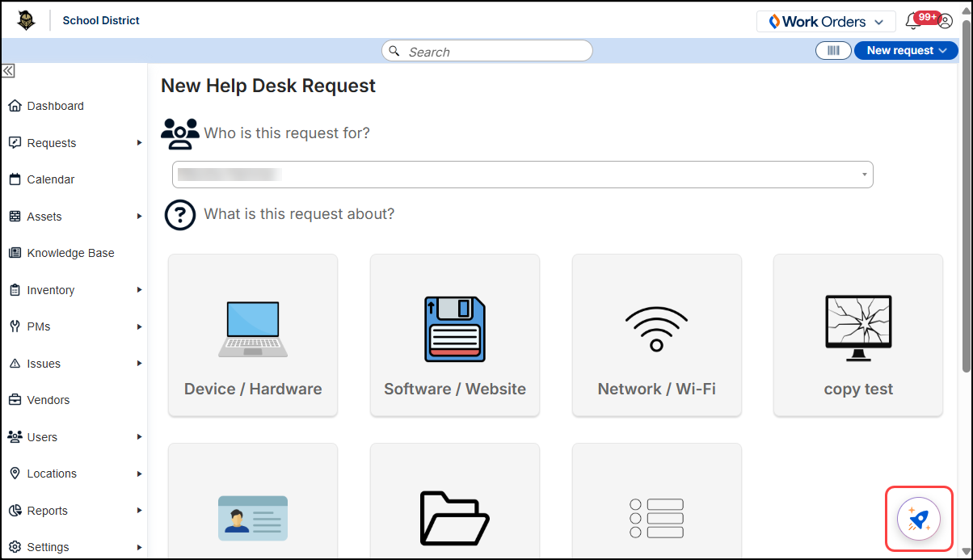The height and width of the screenshot is (560, 973).
Task: Click the Inventory clipboard icon
Action: [x=15, y=290]
